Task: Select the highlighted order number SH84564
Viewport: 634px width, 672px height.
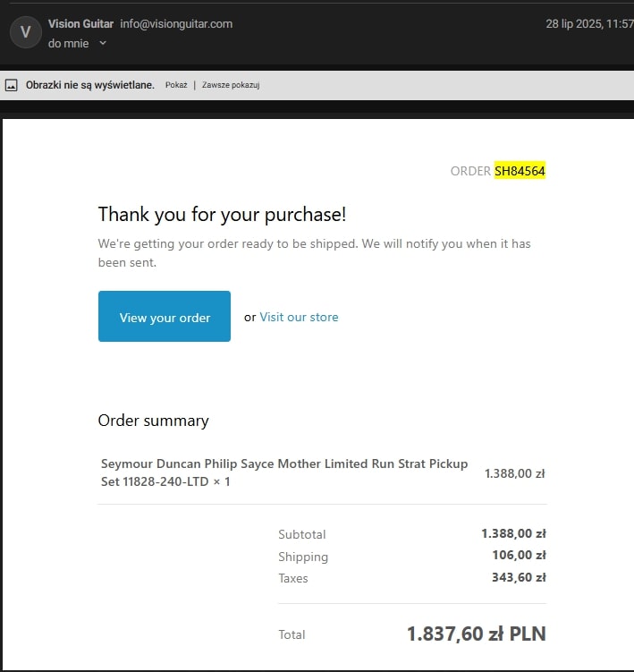Action: 520,171
